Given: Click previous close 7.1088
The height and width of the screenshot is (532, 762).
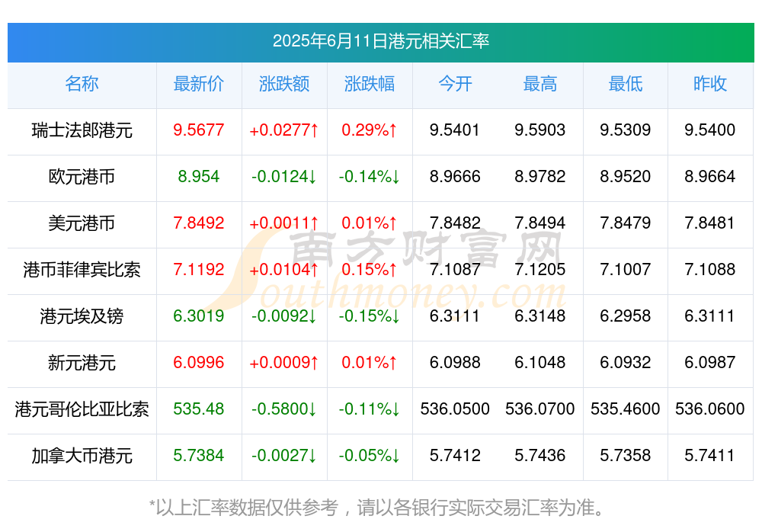Looking at the screenshot, I should [x=710, y=269].
